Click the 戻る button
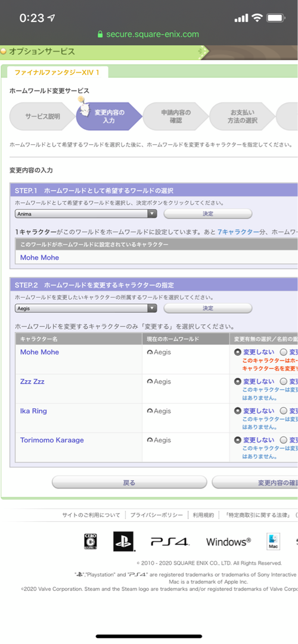 pos(129,482)
